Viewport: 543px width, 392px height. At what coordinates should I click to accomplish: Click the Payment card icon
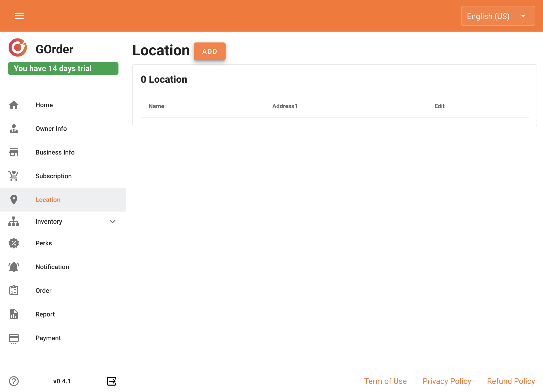pyautogui.click(x=14, y=338)
